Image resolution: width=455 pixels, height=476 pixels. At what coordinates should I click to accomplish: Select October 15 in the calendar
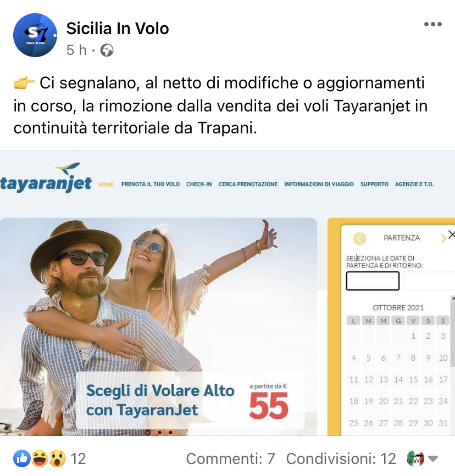pyautogui.click(x=413, y=379)
